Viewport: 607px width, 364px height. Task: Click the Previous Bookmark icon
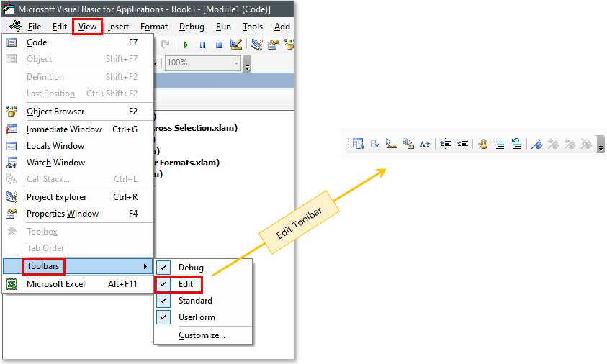click(x=570, y=144)
